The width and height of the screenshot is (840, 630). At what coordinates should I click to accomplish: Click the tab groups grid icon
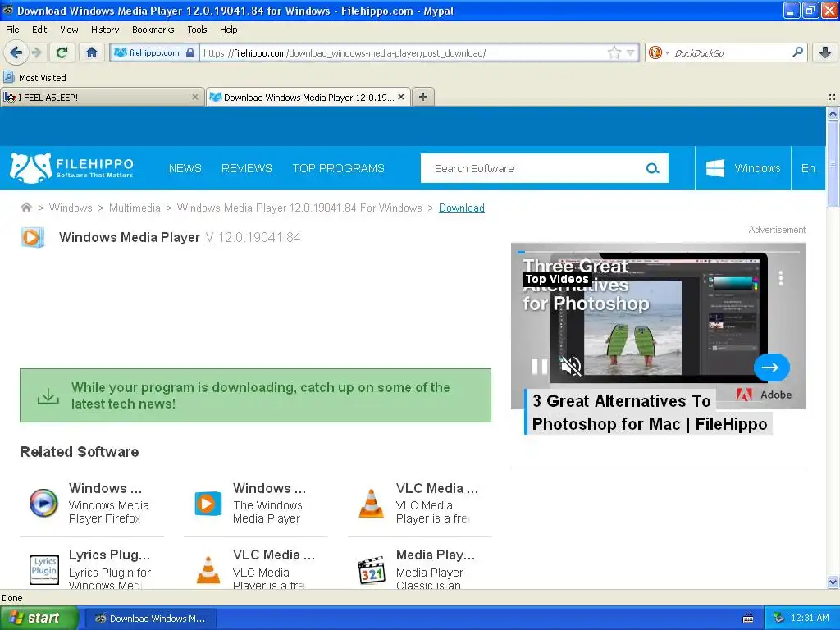832,97
